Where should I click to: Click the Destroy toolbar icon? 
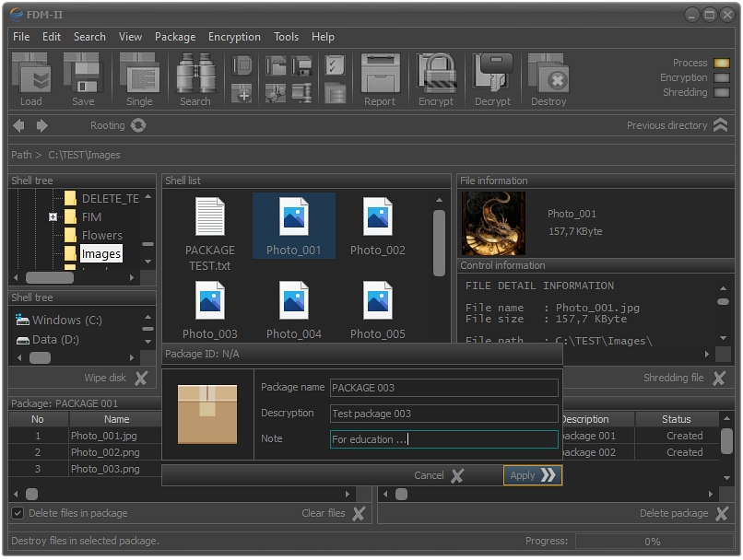pyautogui.click(x=548, y=74)
